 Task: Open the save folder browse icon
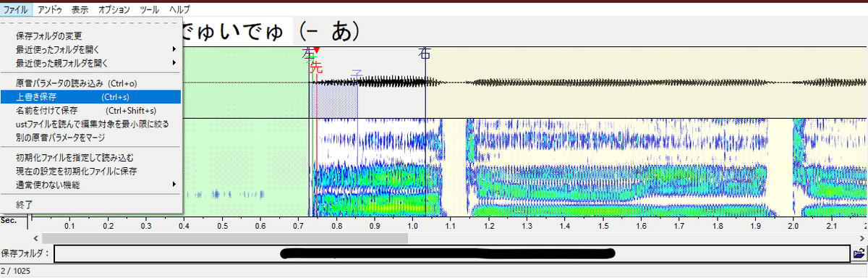pos(859,253)
